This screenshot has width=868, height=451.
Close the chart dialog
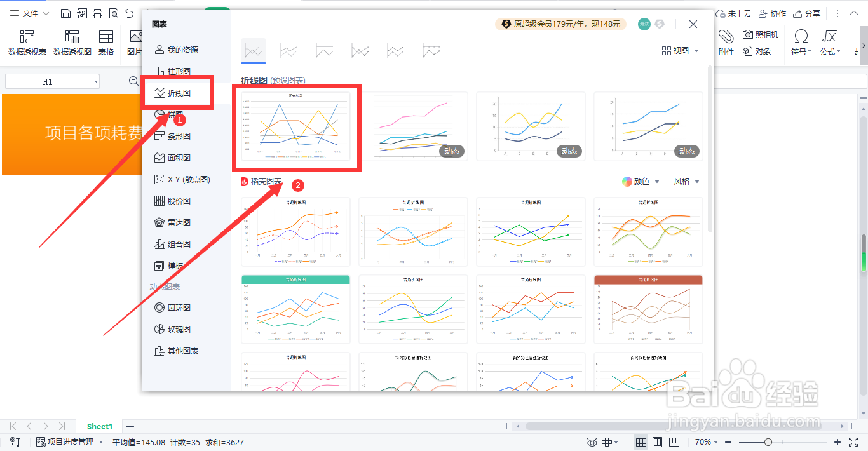coord(693,24)
